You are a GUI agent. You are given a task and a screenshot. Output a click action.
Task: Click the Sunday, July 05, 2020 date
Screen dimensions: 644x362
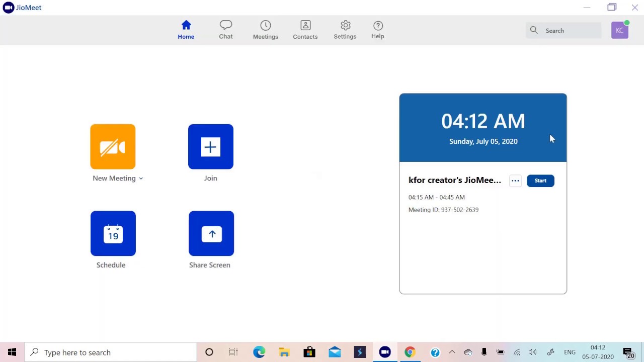click(x=484, y=141)
